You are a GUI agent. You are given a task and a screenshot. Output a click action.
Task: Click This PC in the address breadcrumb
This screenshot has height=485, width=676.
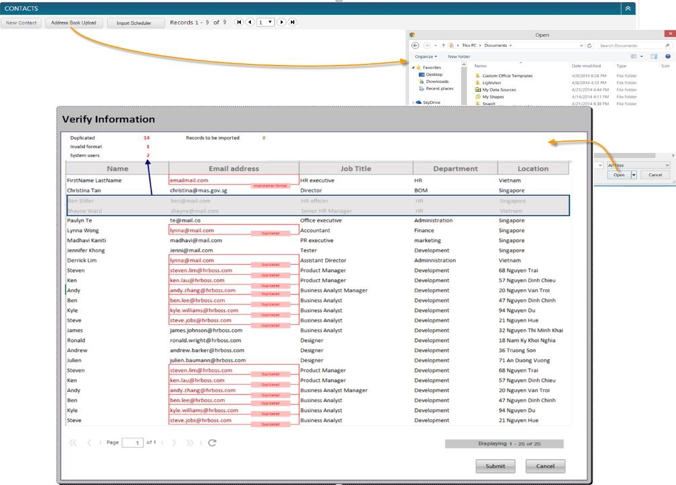coord(469,45)
